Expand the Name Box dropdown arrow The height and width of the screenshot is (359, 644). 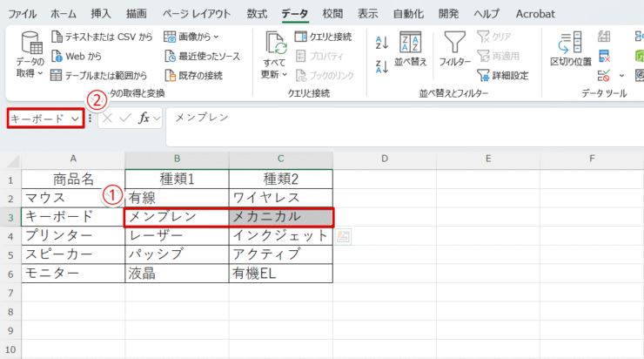click(x=75, y=119)
